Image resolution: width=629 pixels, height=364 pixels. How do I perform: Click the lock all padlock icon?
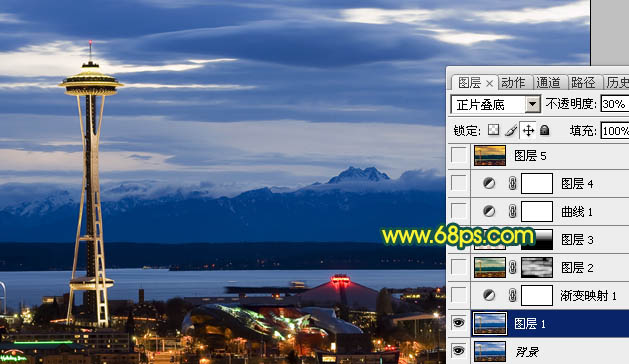coord(544,130)
